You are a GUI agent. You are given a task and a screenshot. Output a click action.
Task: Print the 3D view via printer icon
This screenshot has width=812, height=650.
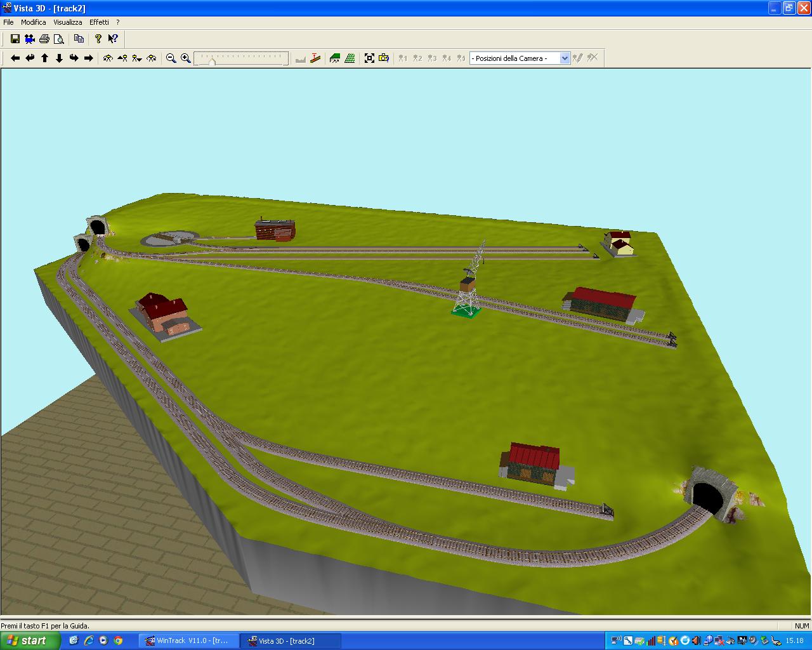(44, 39)
